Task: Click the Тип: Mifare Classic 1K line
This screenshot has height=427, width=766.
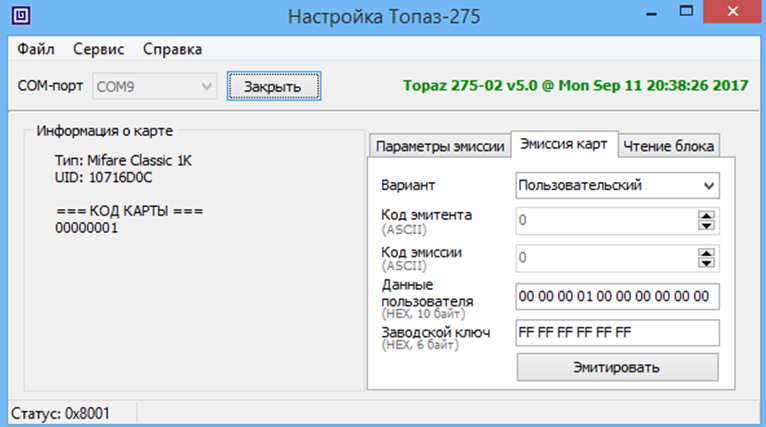Action: pyautogui.click(x=123, y=160)
